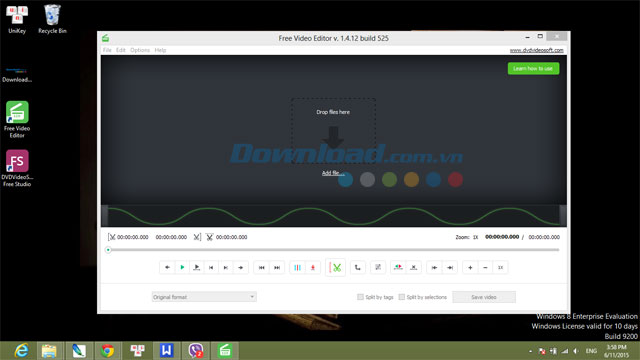
Task: Enable the Split by tags checkbox
Action: tap(360, 297)
